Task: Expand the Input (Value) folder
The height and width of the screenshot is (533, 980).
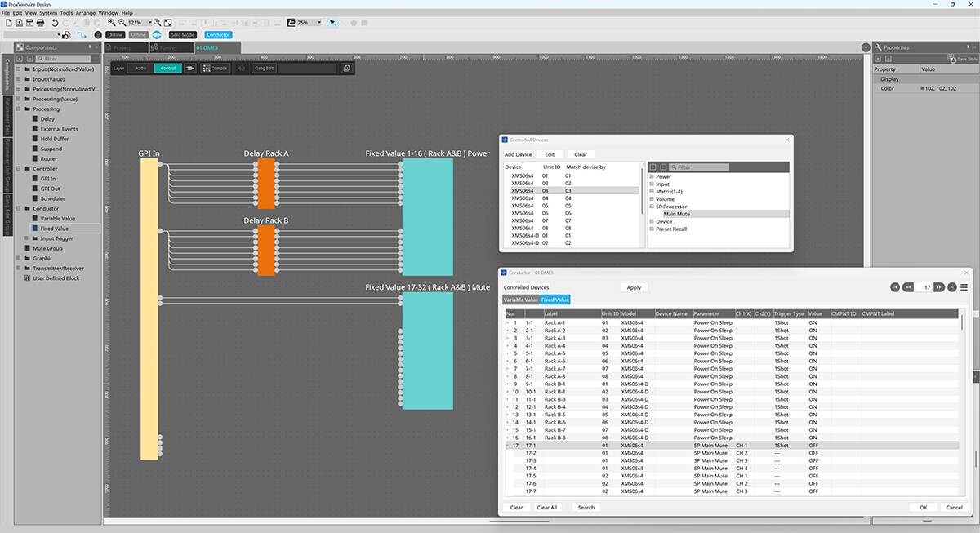Action: coord(18,79)
